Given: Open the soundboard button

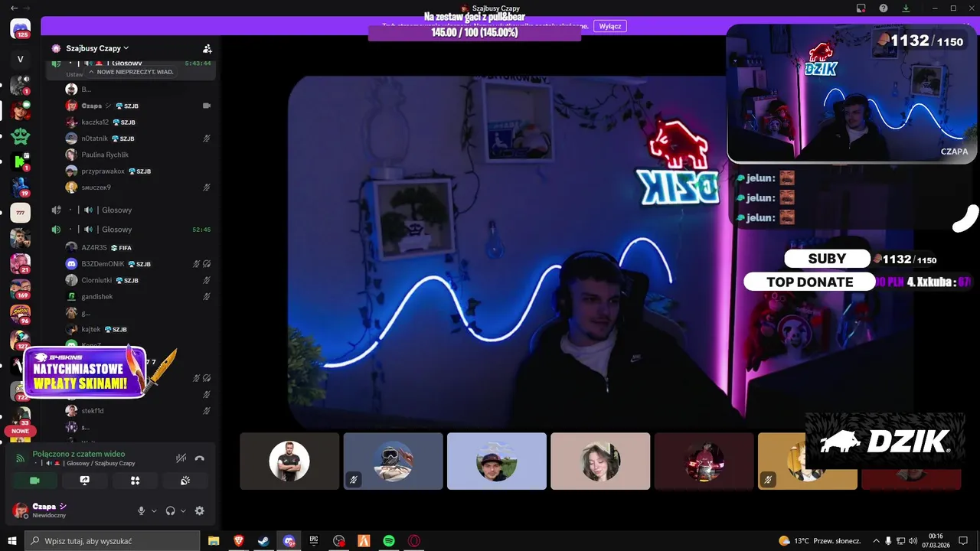Looking at the screenshot, I should click(x=185, y=481).
